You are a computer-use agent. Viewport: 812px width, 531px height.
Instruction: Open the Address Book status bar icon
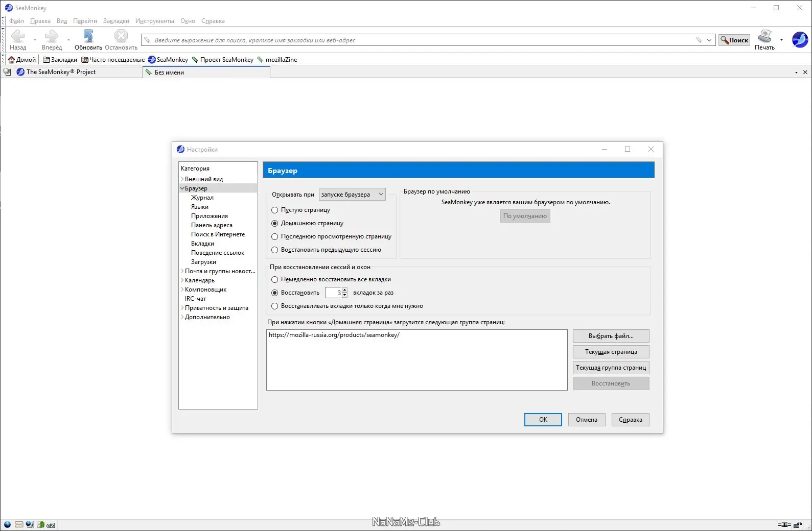click(41, 524)
